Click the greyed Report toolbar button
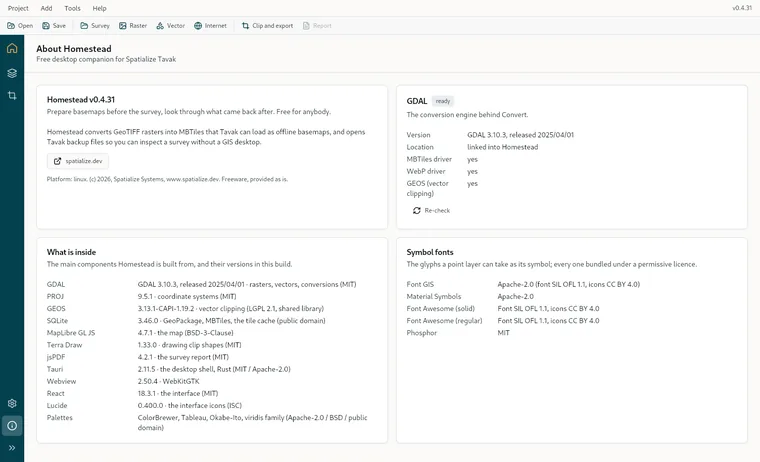The height and width of the screenshot is (462, 760). point(317,26)
